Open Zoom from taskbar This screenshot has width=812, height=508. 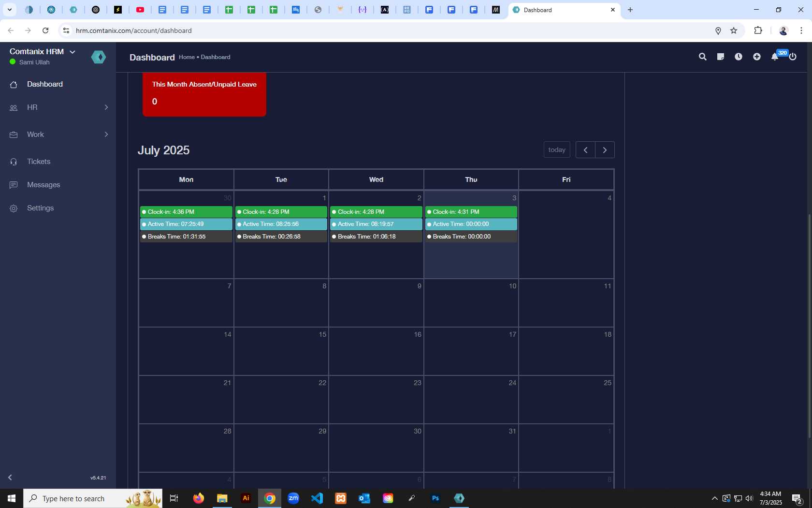click(x=293, y=498)
